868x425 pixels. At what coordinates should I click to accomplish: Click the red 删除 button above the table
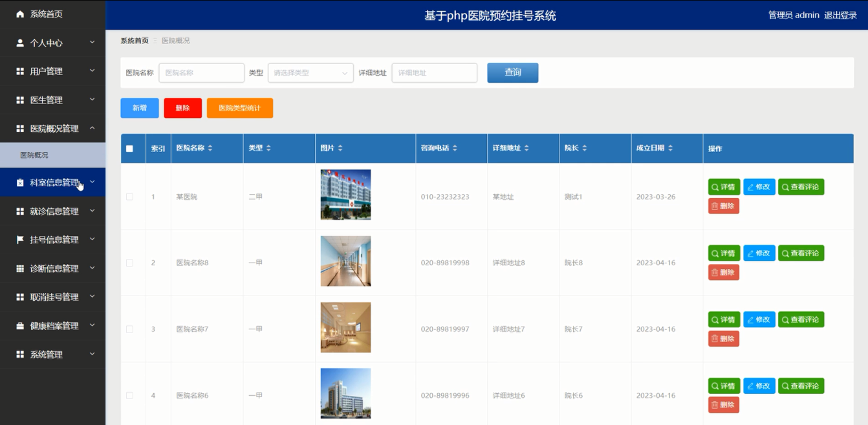pyautogui.click(x=183, y=108)
